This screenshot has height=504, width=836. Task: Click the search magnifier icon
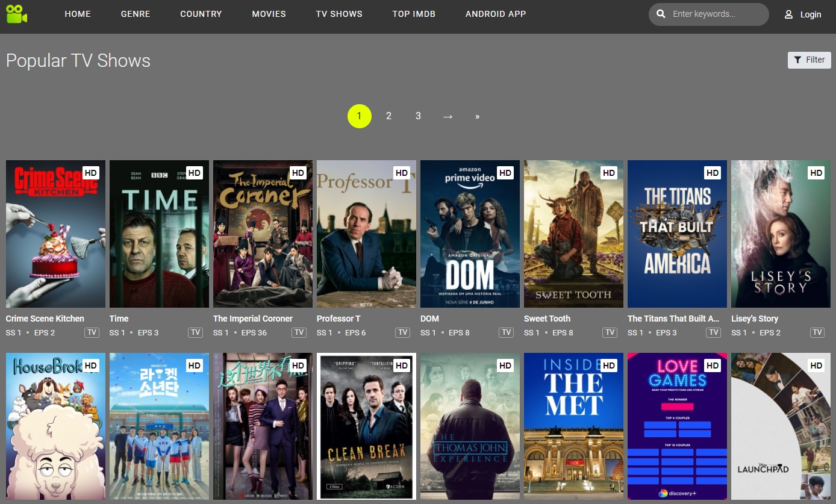click(661, 14)
